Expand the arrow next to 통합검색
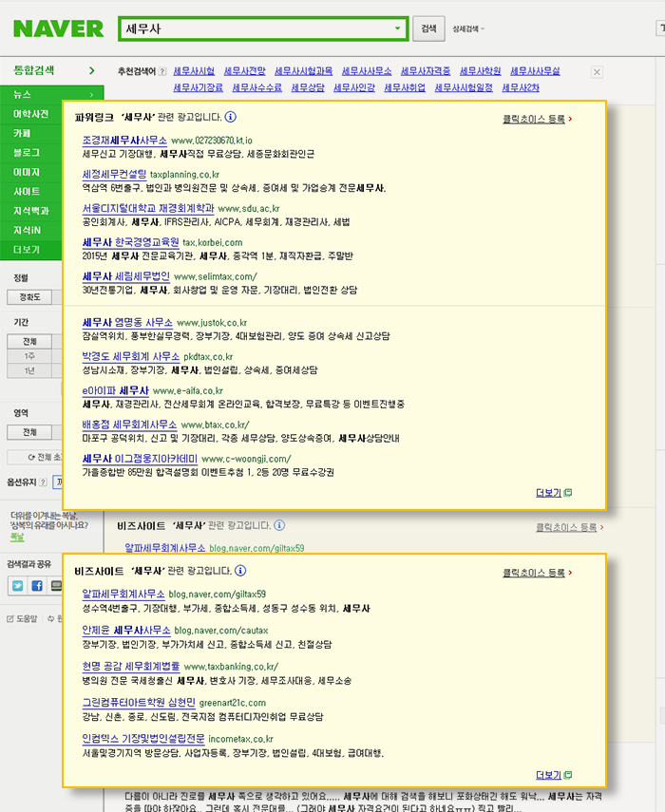Viewport: 665px width, 812px height. point(92,70)
